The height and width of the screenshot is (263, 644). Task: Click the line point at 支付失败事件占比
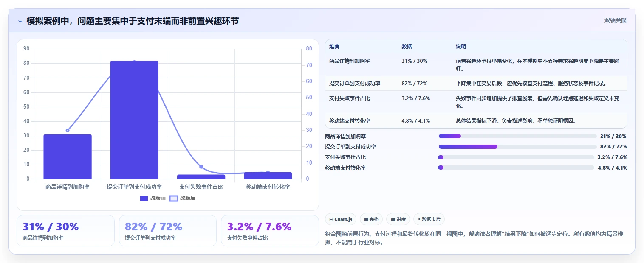(201, 167)
